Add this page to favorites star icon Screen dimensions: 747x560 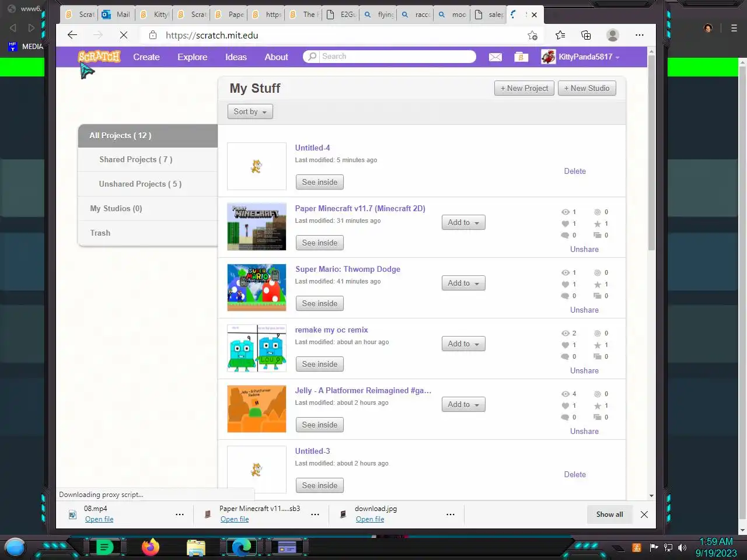coord(532,35)
